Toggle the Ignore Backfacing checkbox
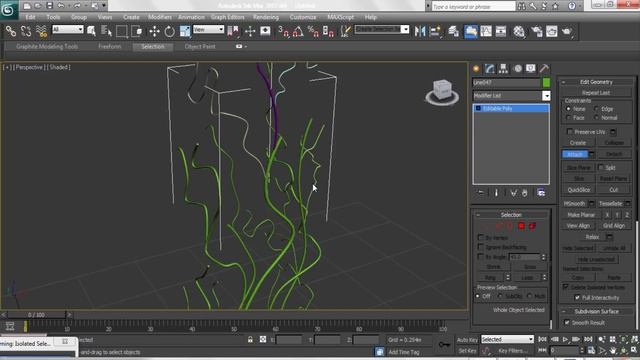640x360 pixels. 480,247
